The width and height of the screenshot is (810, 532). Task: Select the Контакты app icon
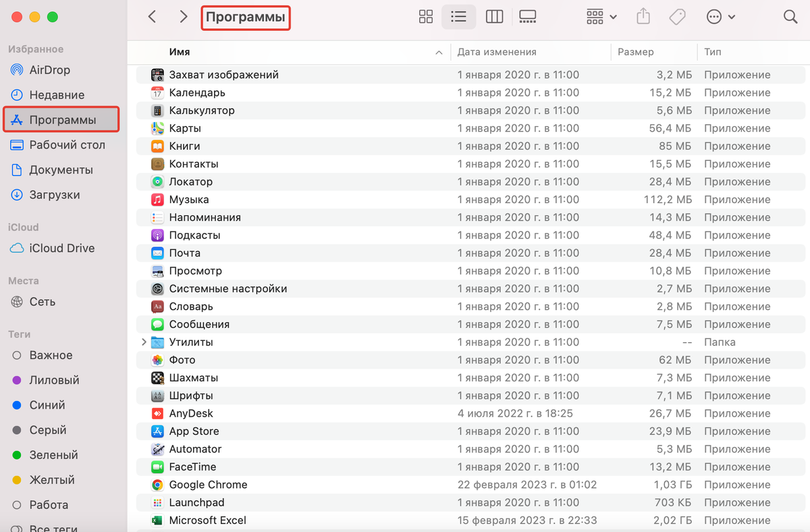(157, 164)
